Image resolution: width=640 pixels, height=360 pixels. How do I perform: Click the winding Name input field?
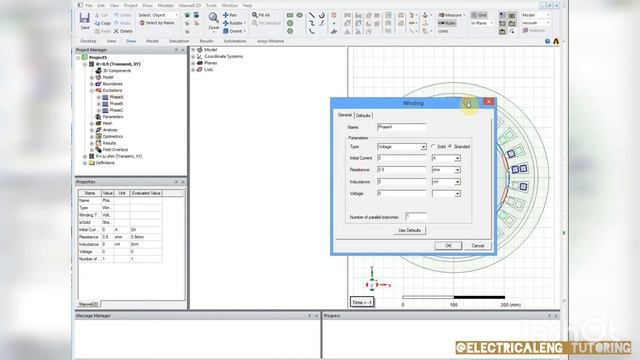[x=402, y=127]
